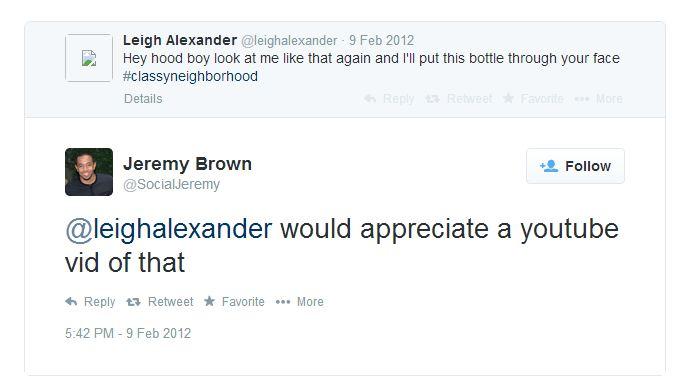Click the add-person icon in Follow button
The image size is (675, 380).
pos(549,166)
